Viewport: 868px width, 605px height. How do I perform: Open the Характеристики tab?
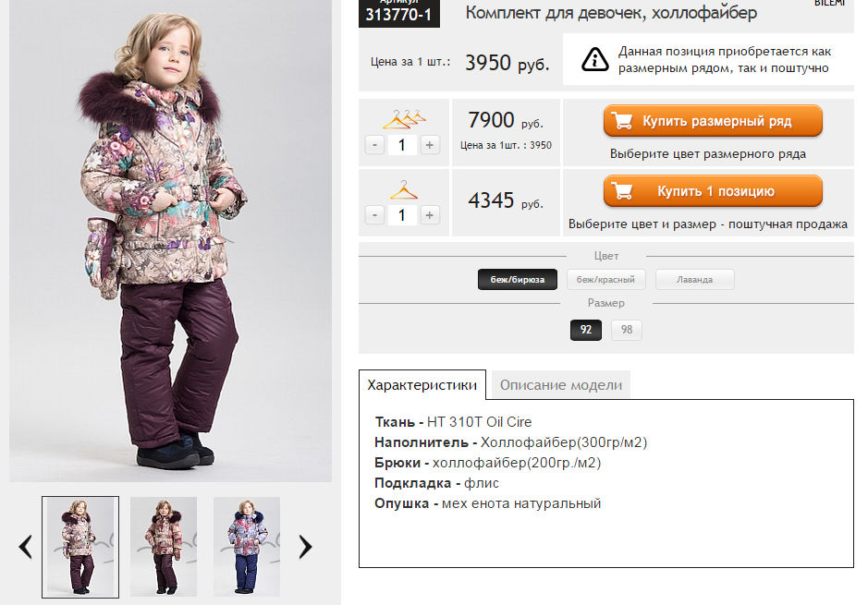coord(422,385)
